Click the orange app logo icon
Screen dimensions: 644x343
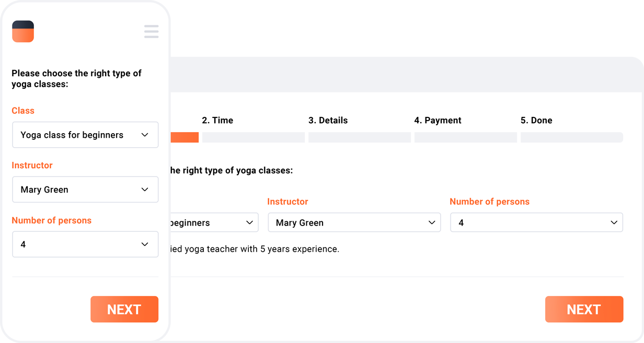pos(23,31)
